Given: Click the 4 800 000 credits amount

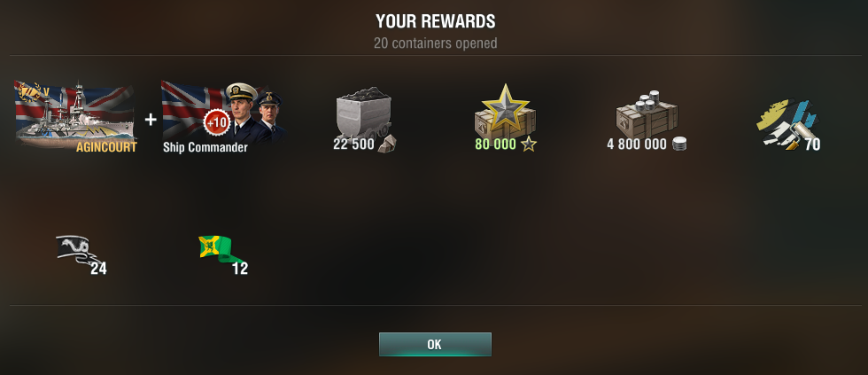Looking at the screenshot, I should tap(637, 145).
